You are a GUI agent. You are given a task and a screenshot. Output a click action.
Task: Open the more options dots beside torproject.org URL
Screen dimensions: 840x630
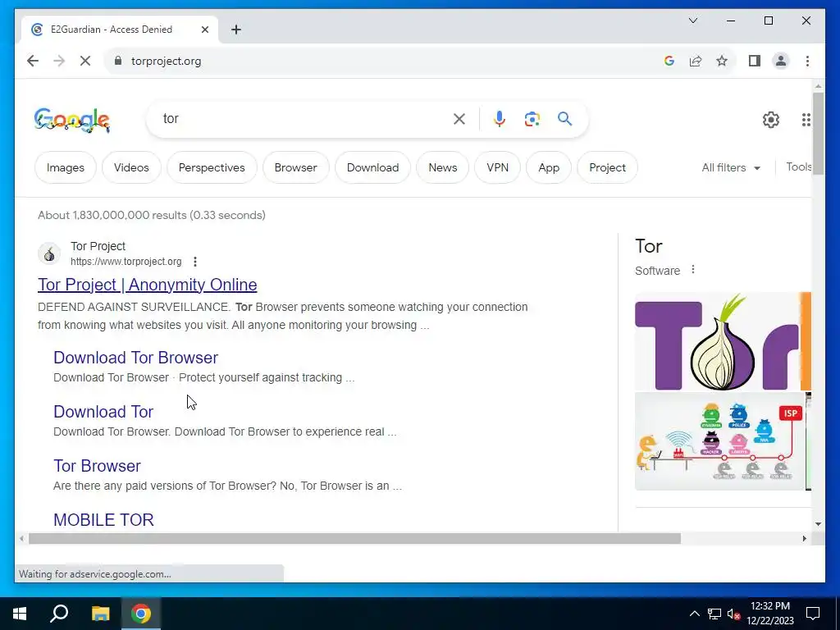pos(195,262)
